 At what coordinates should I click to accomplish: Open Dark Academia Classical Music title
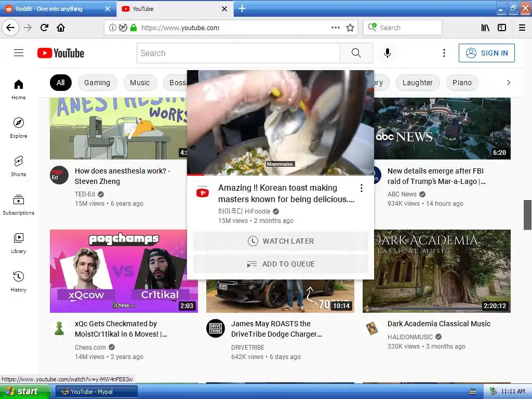click(439, 324)
